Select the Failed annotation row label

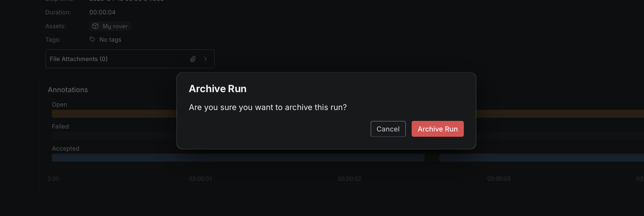tap(60, 126)
